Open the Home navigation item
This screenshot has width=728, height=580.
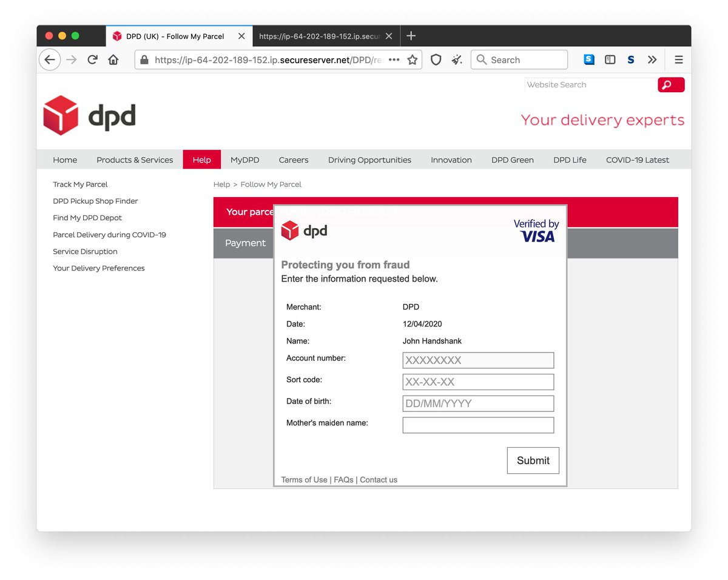click(x=65, y=160)
